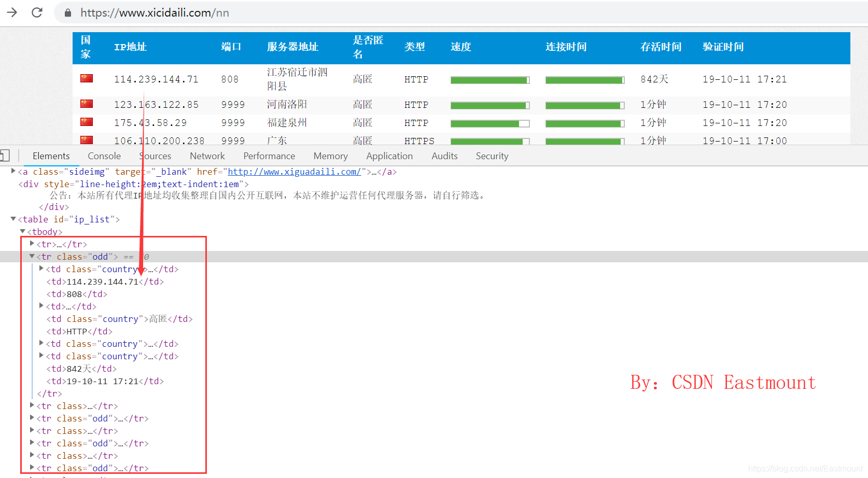Screen dimensions: 868x478
Task: Collapse the tbody node
Action: [x=23, y=231]
